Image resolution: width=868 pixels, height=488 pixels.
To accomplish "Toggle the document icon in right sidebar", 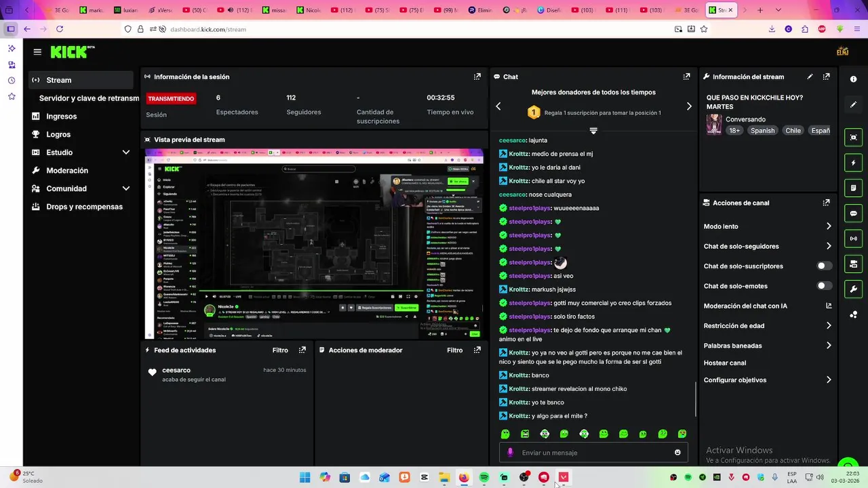I will (853, 188).
